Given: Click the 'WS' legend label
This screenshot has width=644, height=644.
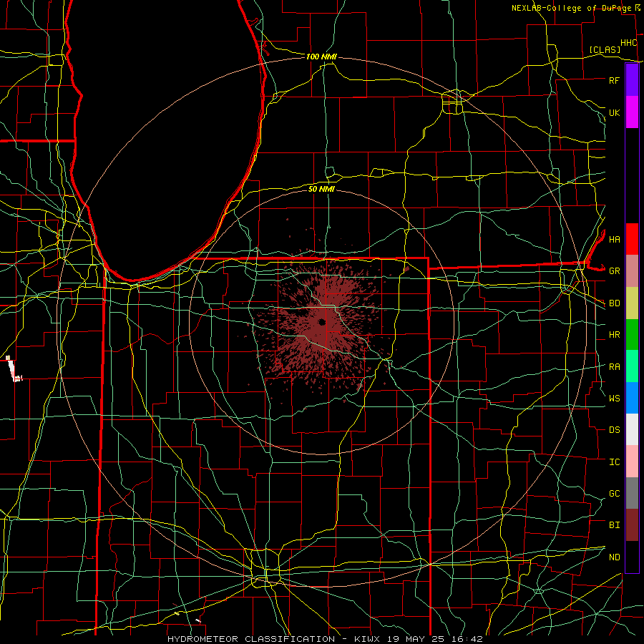Looking at the screenshot, I should click(614, 399).
